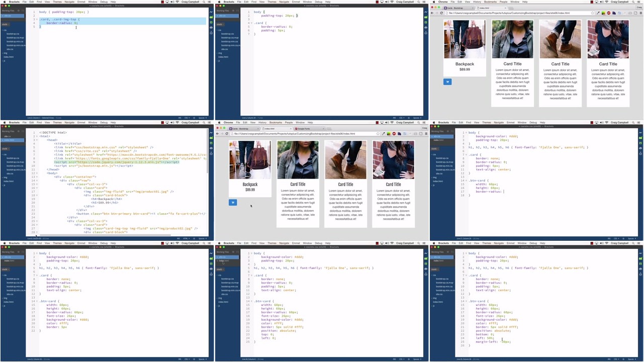Open History menu in top-right Chrome tile
This screenshot has height=362, width=644.
click(x=477, y=2)
